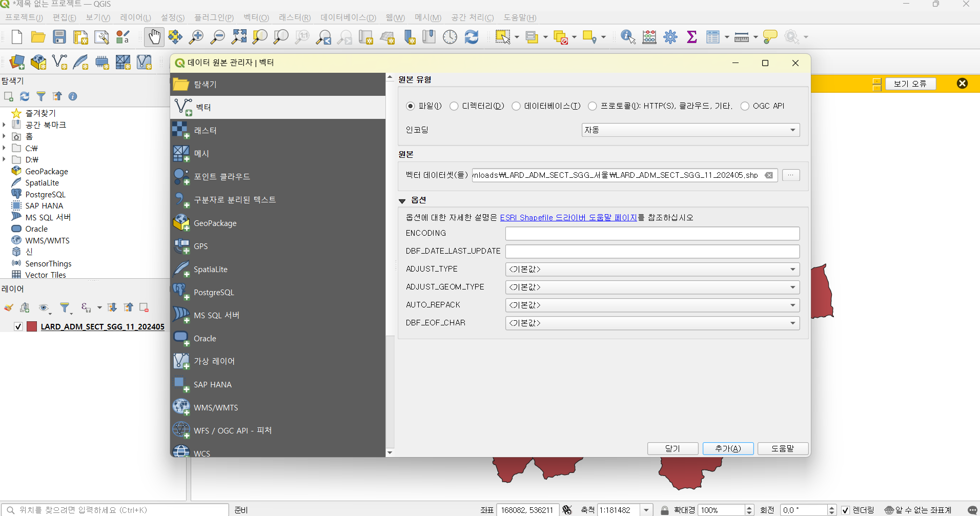Open the scale dropdown in status bar
Screen dimensions: 980x516
click(x=647, y=510)
